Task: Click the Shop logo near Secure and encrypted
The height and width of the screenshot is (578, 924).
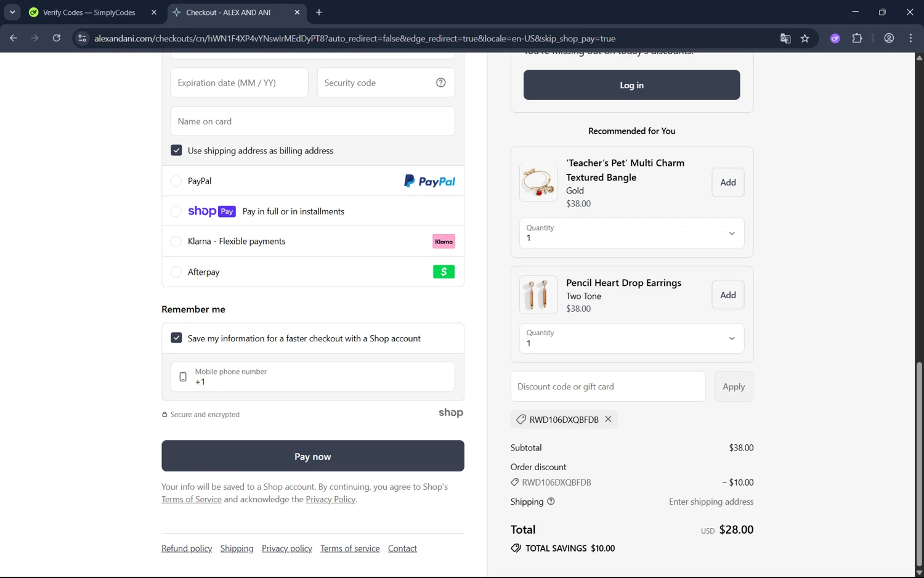Action: pos(451,413)
